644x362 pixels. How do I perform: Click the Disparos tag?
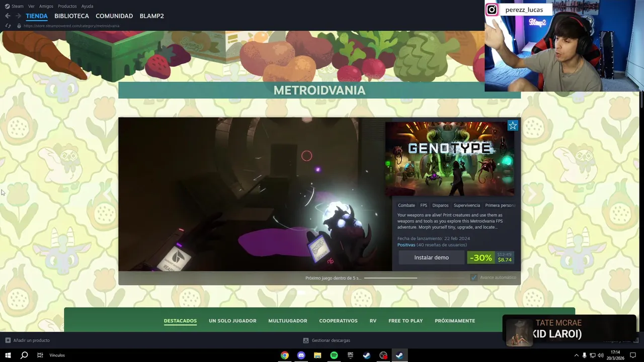click(440, 205)
